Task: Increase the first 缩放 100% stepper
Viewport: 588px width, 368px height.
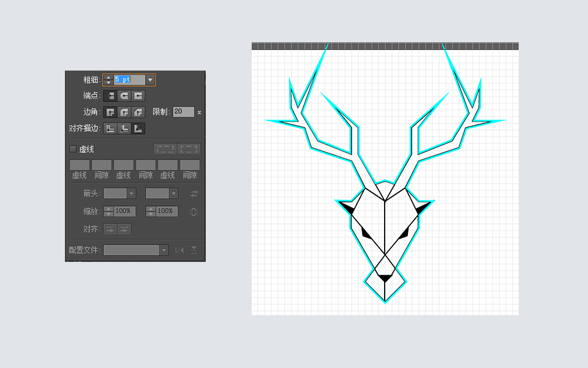Action: pyautogui.click(x=108, y=209)
